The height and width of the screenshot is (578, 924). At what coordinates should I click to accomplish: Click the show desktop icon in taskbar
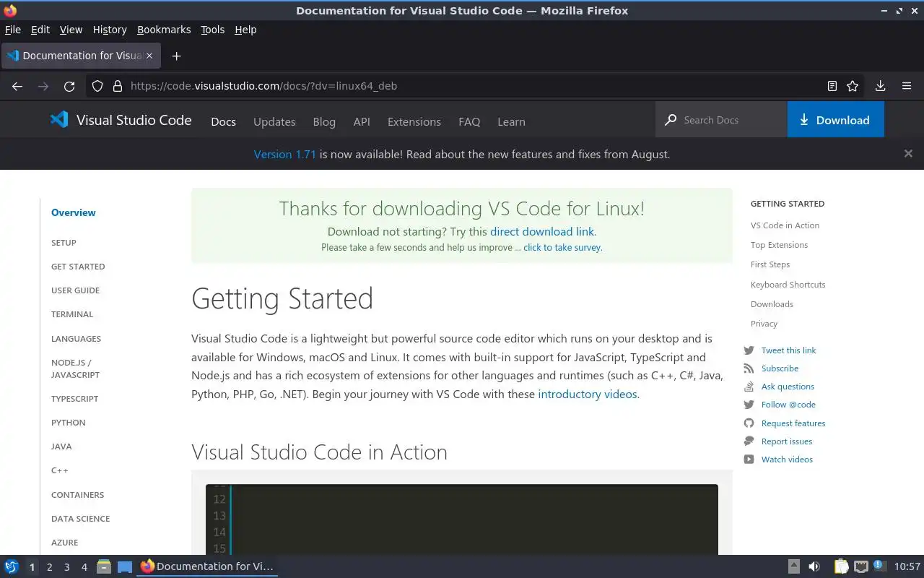125,566
